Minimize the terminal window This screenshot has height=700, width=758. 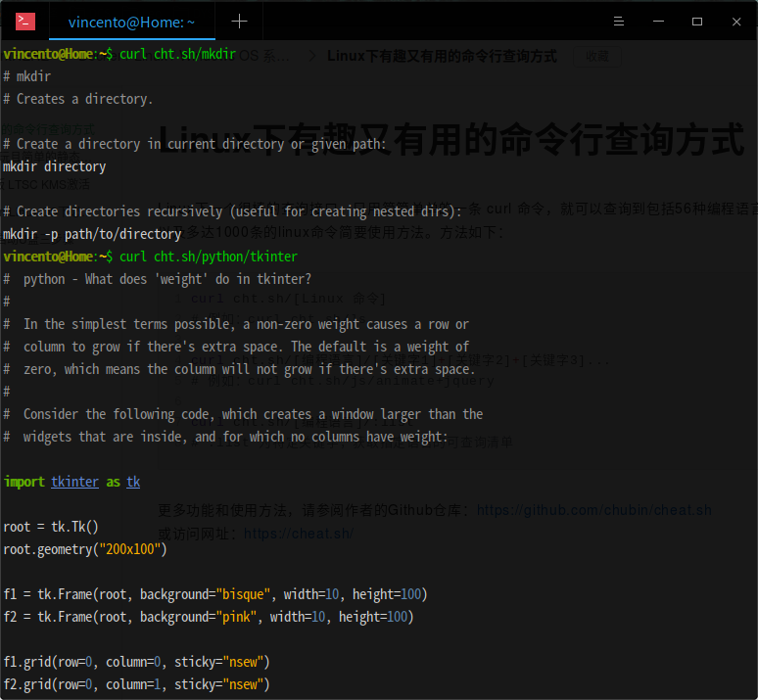[x=658, y=22]
